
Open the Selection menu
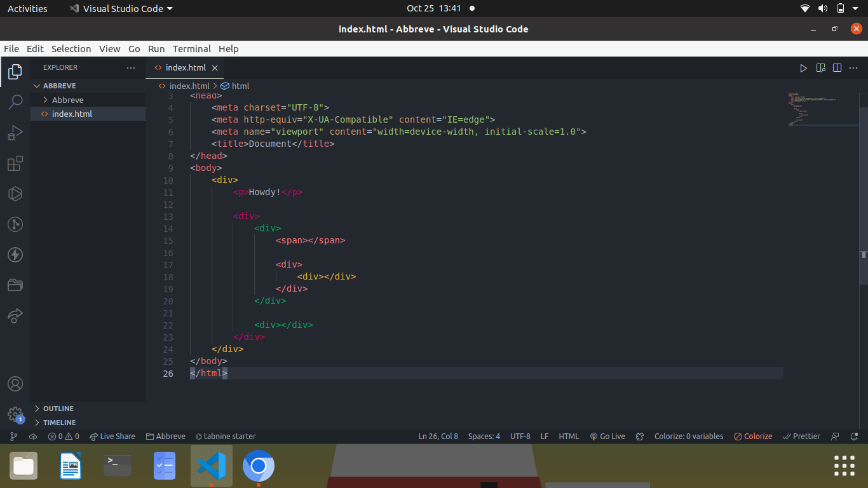click(x=71, y=49)
